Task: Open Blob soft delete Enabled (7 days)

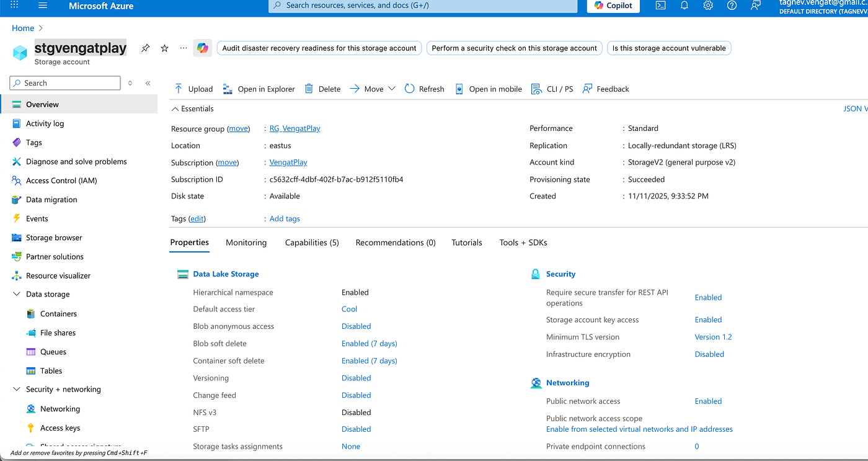Action: click(370, 343)
